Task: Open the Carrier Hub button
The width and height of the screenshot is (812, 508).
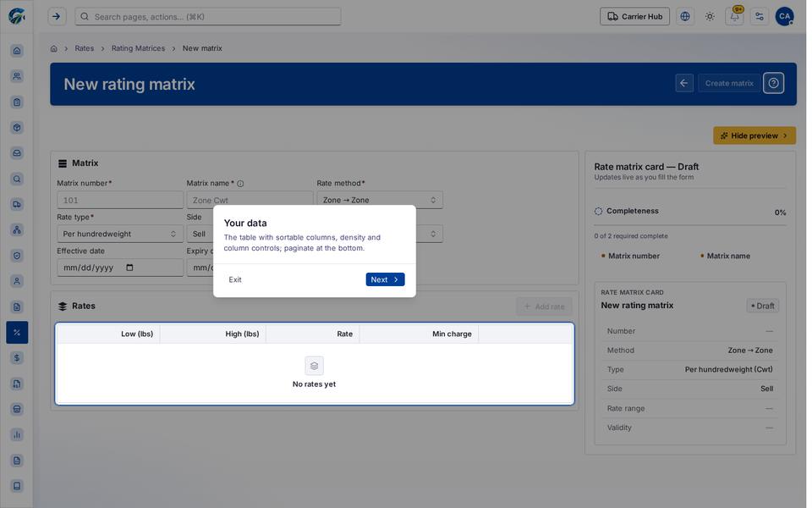Action: [635, 17]
